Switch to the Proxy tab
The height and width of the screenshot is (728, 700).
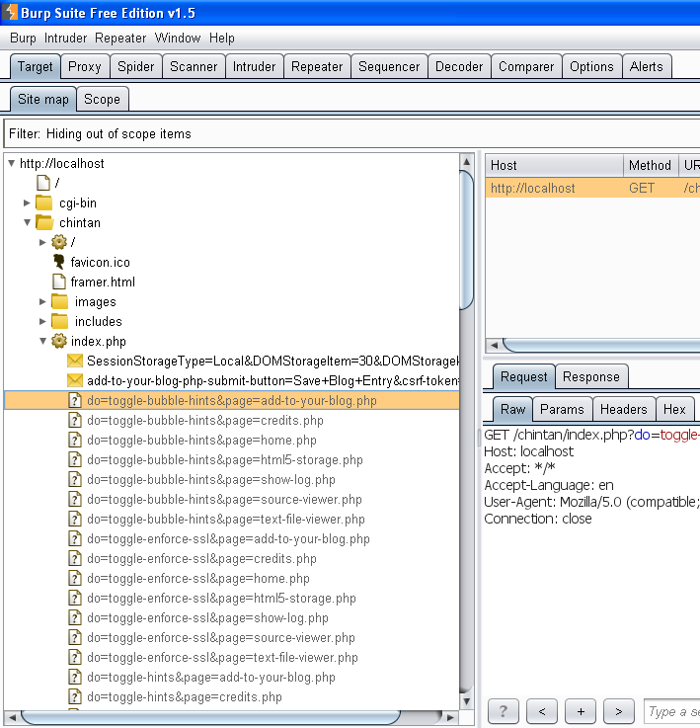85,67
